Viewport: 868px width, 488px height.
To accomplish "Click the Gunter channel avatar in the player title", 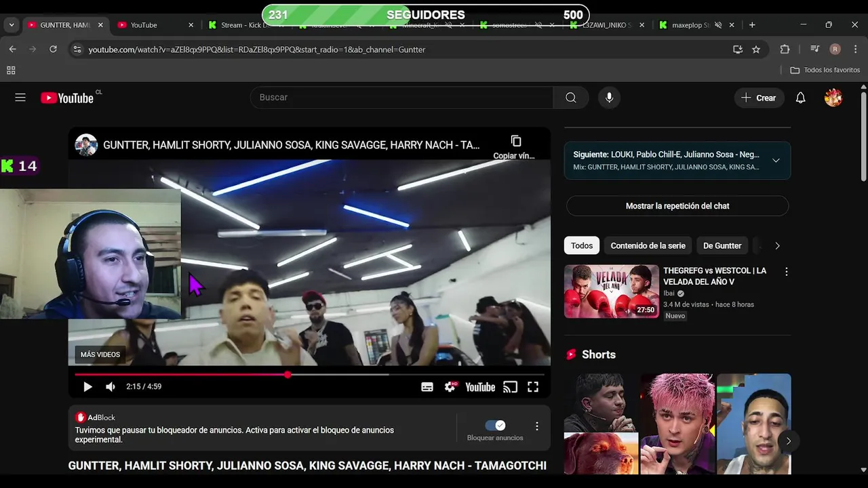I will point(86,145).
